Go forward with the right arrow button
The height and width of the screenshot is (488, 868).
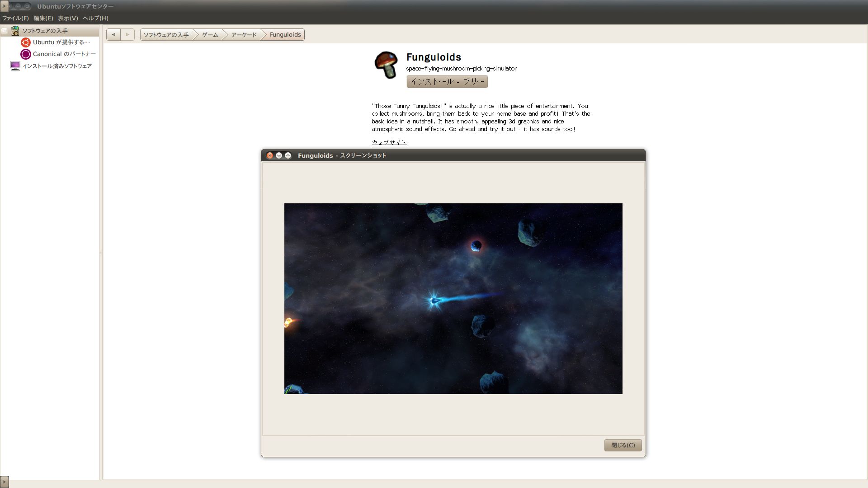[x=127, y=34]
